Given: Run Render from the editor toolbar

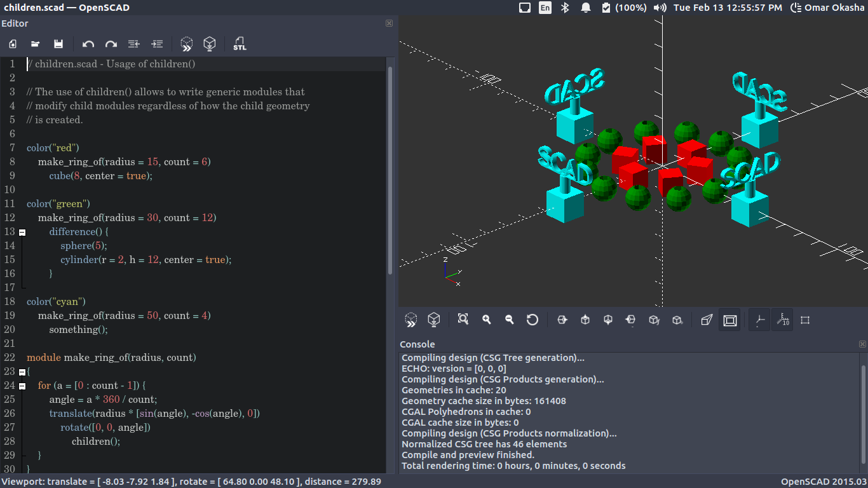Looking at the screenshot, I should [209, 44].
